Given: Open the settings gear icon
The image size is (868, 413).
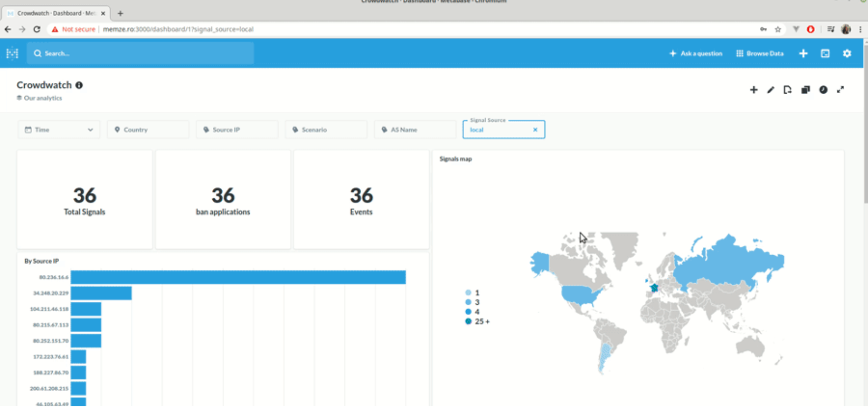Looking at the screenshot, I should click(x=847, y=53).
